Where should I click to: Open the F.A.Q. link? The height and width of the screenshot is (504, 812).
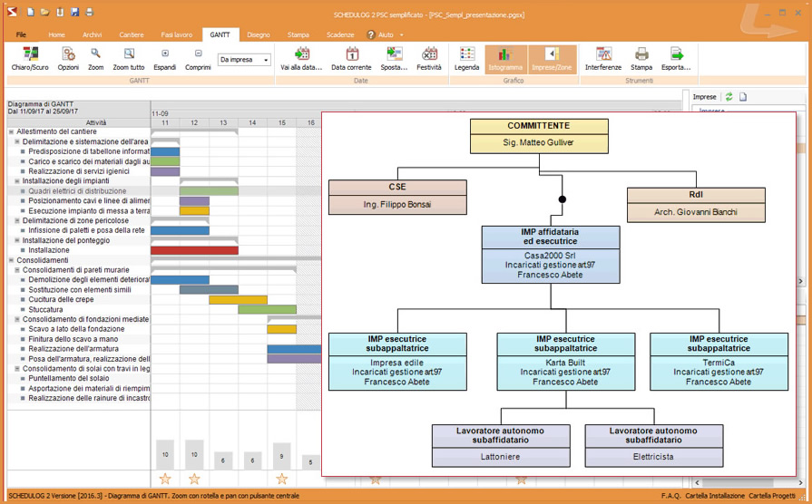(x=670, y=496)
